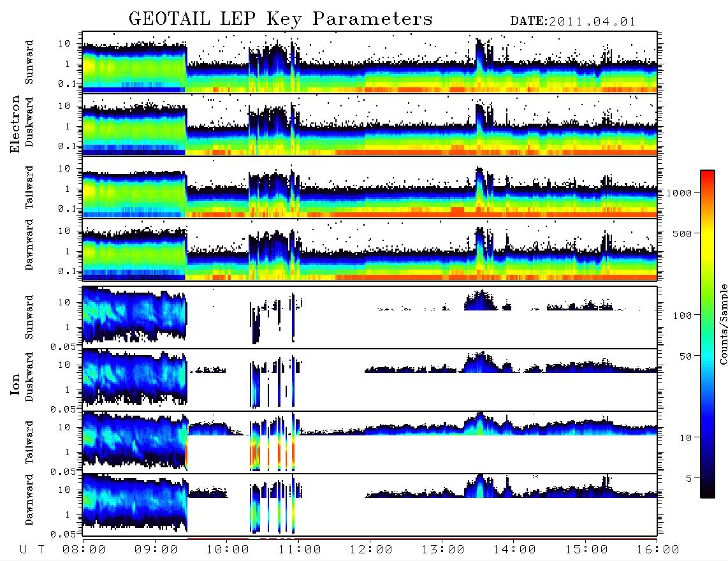Click the Ion 'Tailward' panel label
The image size is (728, 561).
pyautogui.click(x=29, y=442)
